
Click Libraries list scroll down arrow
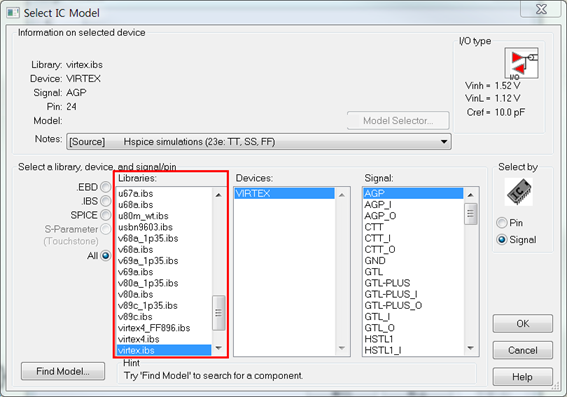coord(218,348)
